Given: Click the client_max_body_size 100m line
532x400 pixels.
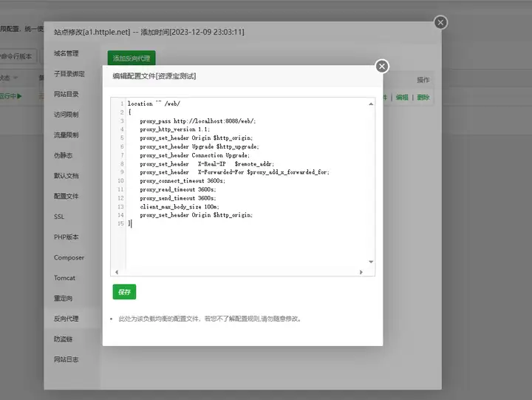Looking at the screenshot, I should [x=180, y=206].
